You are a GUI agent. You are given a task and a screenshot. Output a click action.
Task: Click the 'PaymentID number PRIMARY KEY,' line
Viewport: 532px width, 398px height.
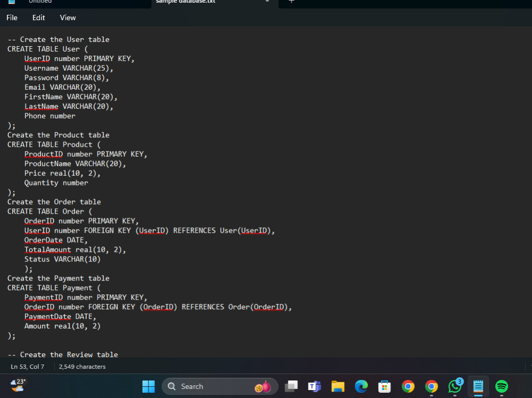[x=86, y=298]
